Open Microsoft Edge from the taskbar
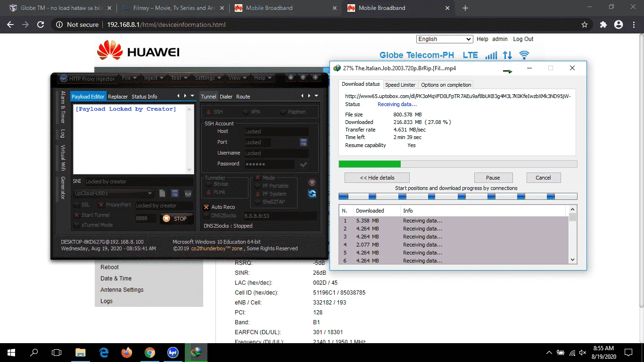 pyautogui.click(x=104, y=352)
